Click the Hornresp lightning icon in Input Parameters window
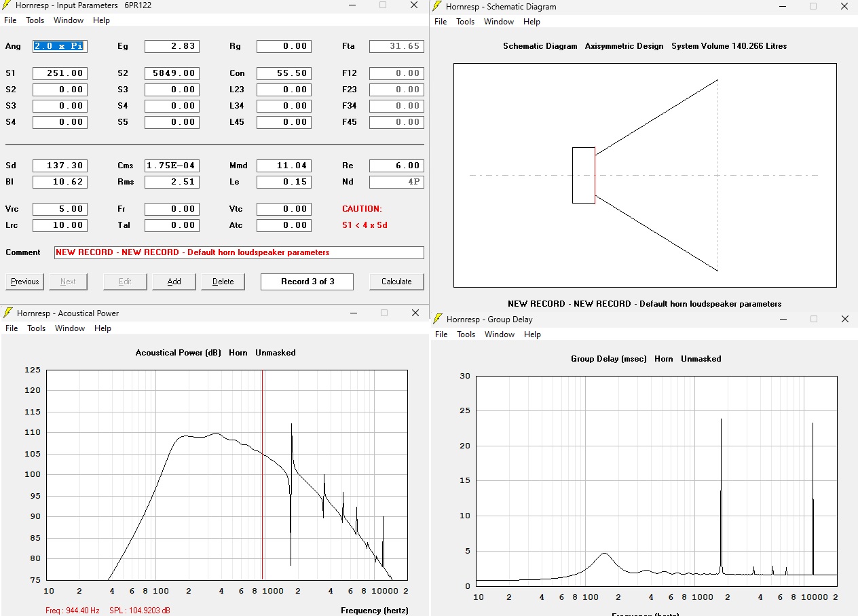Screen dimensions: 858x616 pos(7,5)
